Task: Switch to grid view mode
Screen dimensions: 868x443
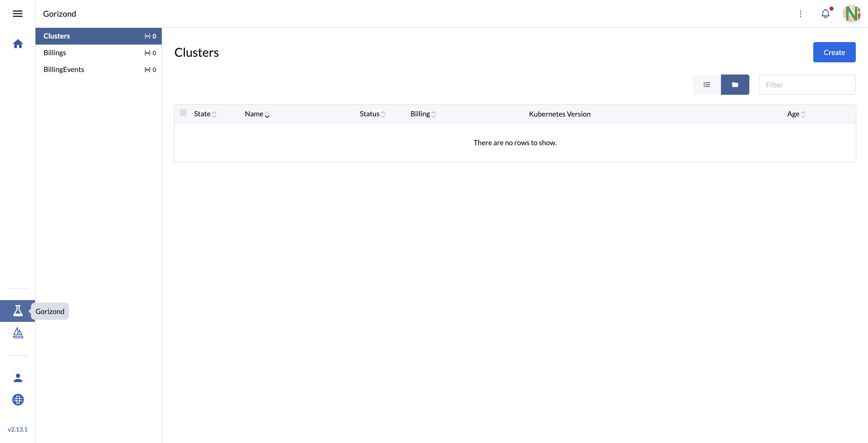Action: 735,85
